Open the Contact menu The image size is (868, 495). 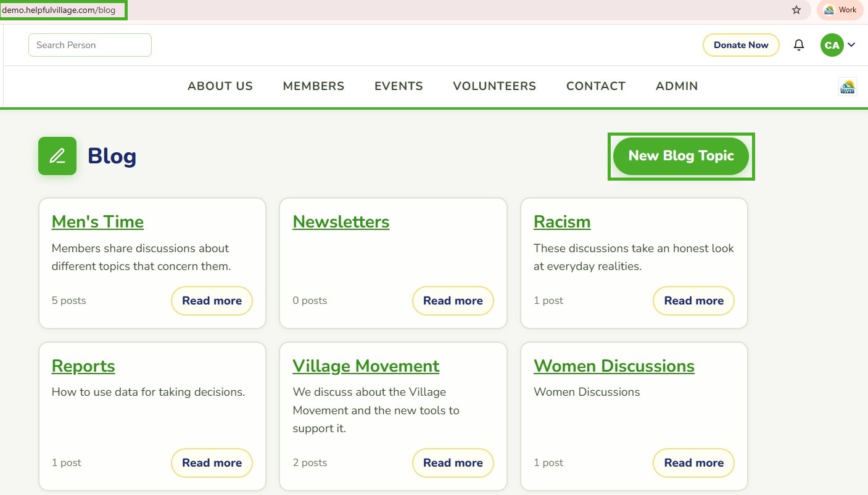coord(596,86)
